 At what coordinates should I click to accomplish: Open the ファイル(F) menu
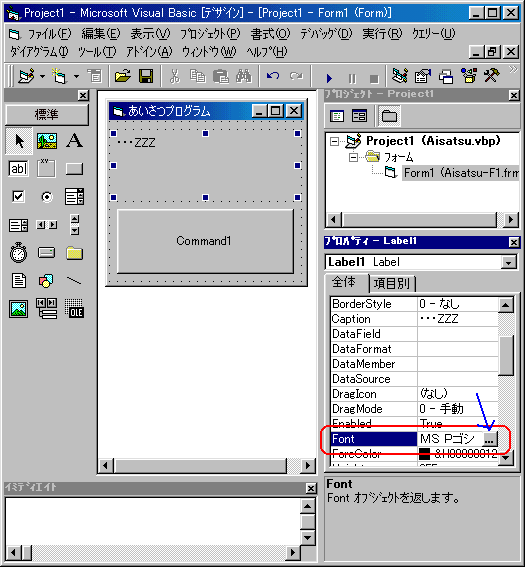(x=50, y=34)
